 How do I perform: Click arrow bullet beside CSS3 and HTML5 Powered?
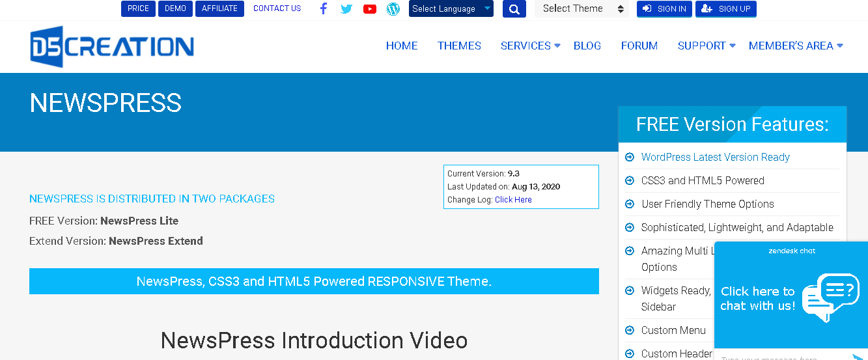click(x=630, y=180)
